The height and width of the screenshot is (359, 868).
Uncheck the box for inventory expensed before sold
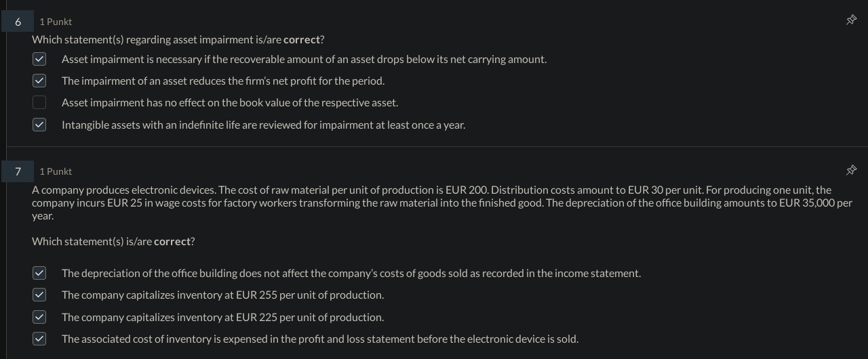pos(39,339)
